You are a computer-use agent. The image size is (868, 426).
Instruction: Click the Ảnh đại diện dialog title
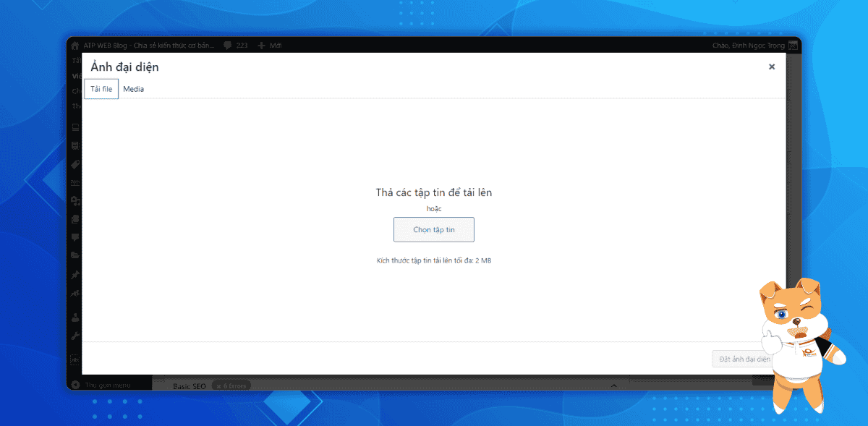coord(124,67)
